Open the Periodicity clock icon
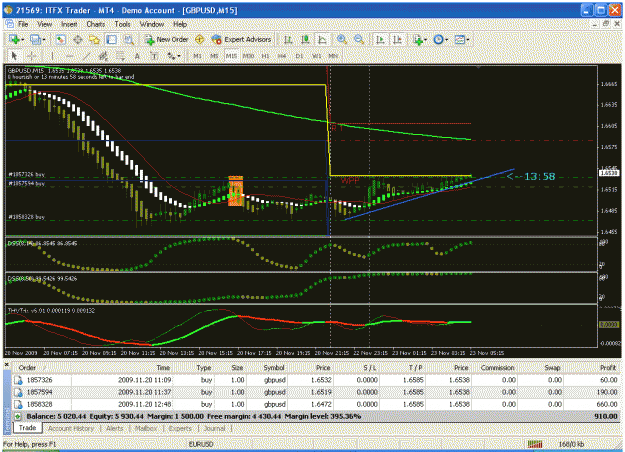Screen dimensions: 625x452 pyautogui.click(x=438, y=39)
